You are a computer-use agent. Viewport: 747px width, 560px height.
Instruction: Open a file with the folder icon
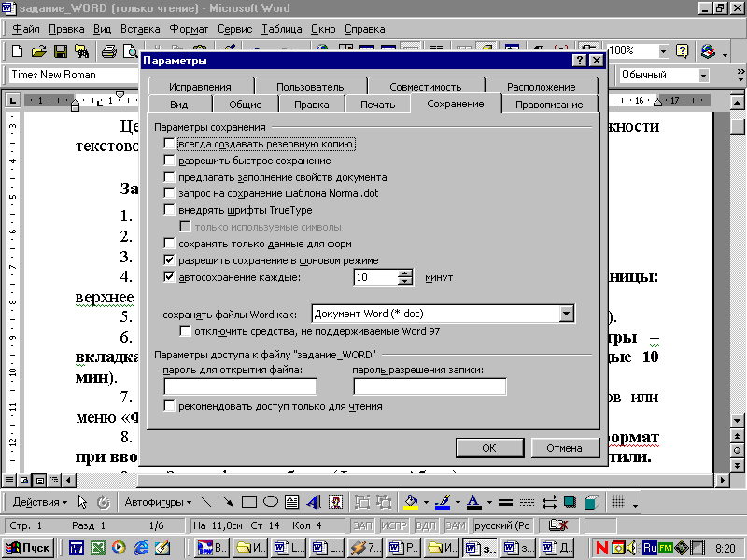(38, 51)
